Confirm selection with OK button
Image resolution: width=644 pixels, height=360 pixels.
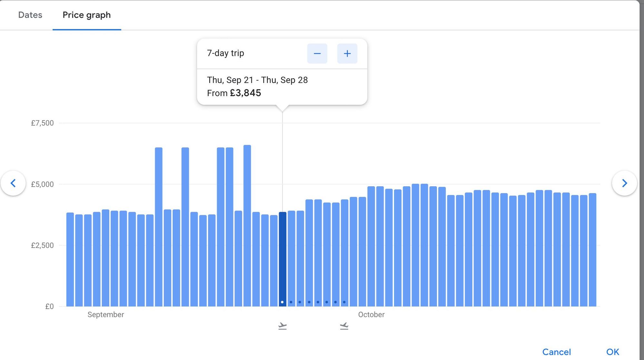pos(612,352)
